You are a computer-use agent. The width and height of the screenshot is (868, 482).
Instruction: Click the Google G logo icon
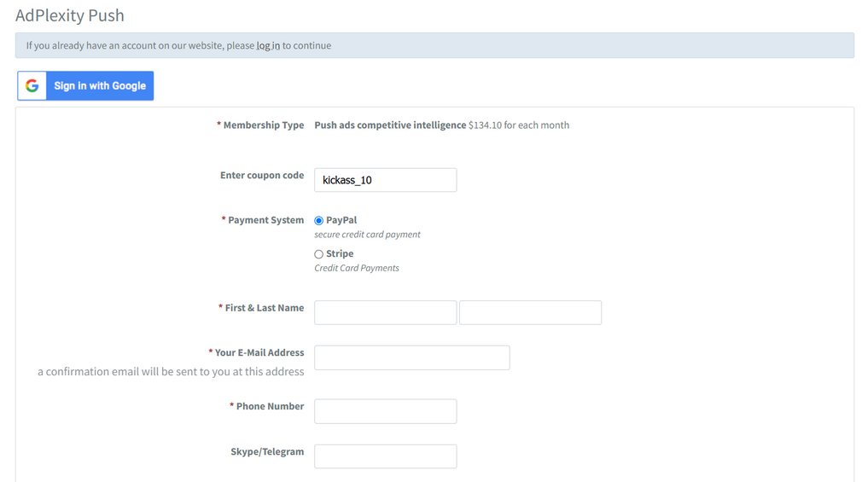32,86
